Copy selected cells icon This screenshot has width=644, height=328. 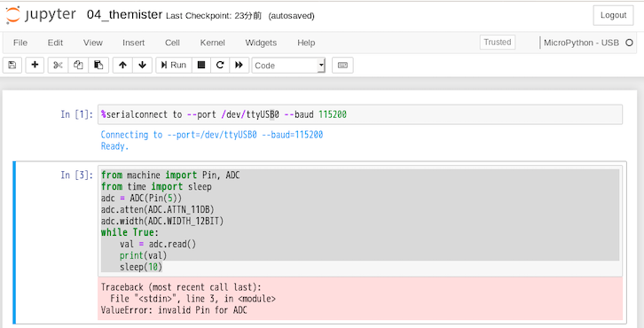coord(78,65)
